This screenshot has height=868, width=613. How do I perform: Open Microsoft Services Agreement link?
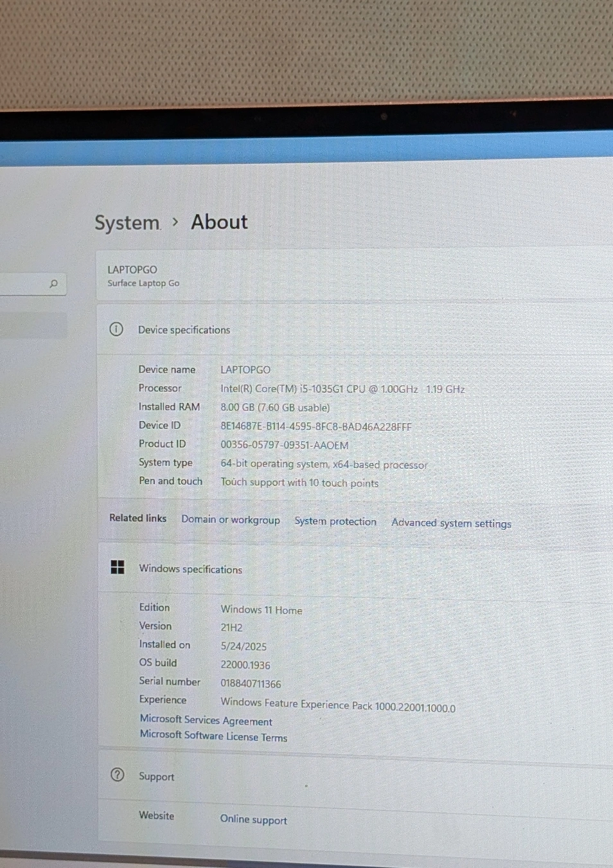tap(206, 720)
